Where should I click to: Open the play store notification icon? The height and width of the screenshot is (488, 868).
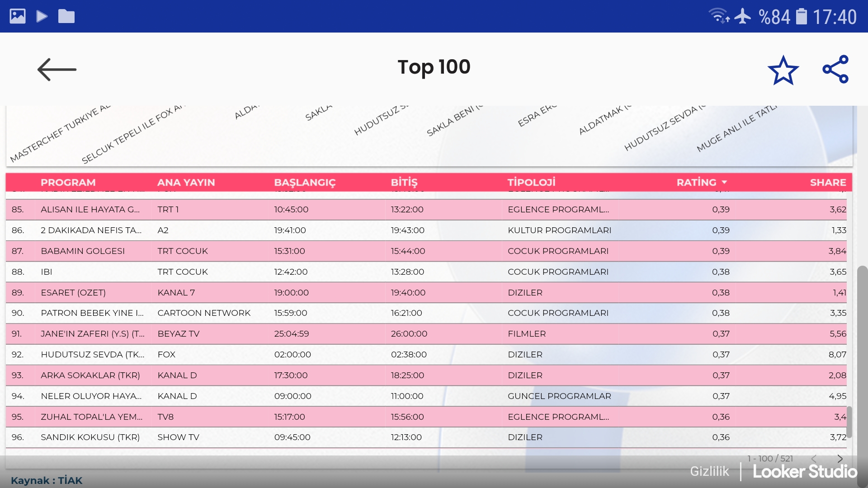coord(42,17)
